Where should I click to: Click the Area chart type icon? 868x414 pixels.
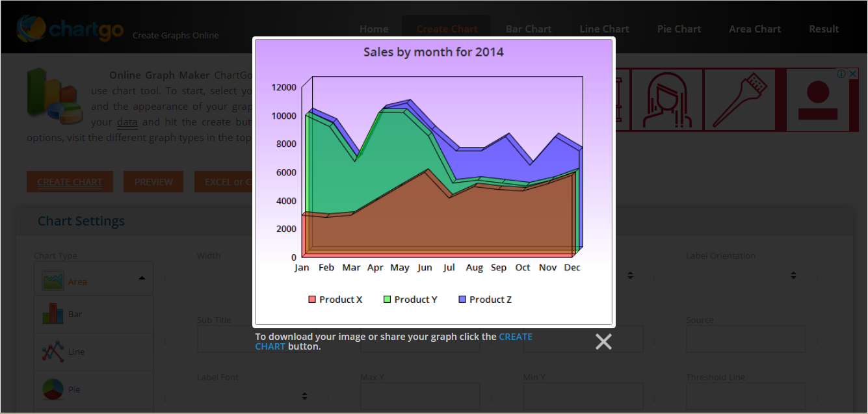[x=53, y=281]
